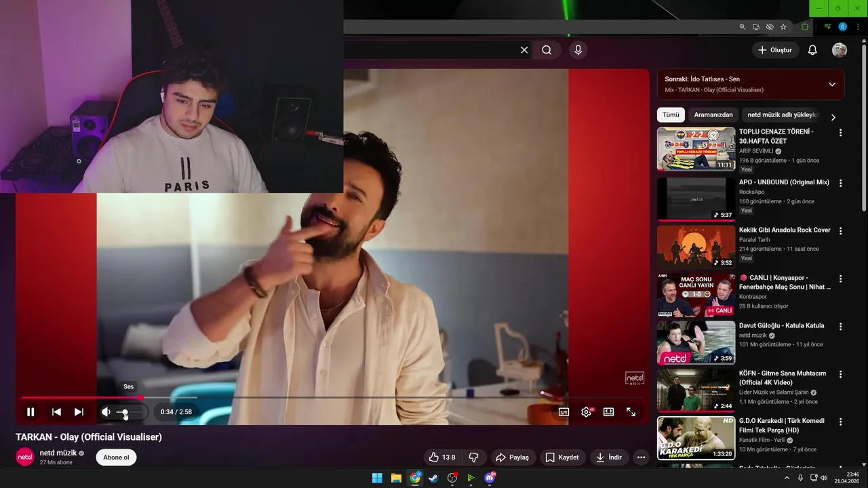Open Steam from the taskbar
868x488 pixels.
[x=434, y=478]
